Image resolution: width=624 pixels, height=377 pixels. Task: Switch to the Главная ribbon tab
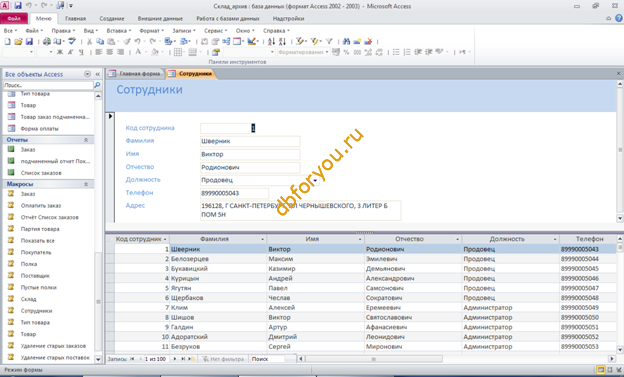pos(76,18)
